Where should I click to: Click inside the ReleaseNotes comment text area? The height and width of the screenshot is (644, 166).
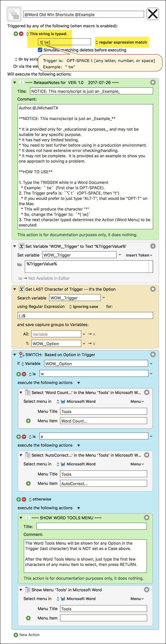[x=86, y=166]
